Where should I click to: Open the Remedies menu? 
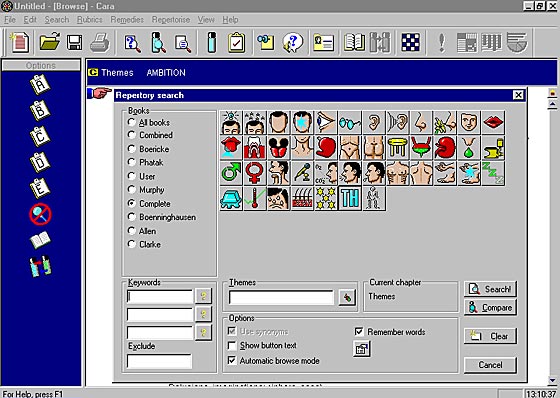(x=127, y=20)
